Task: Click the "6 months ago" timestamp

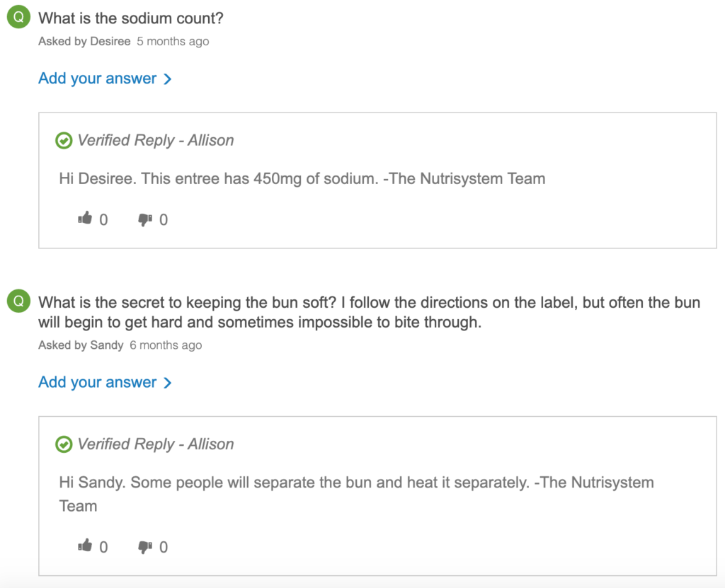Action: (x=166, y=345)
